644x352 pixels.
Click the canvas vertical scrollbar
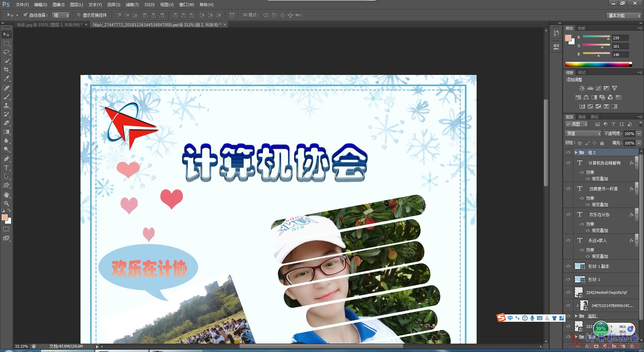point(546,143)
